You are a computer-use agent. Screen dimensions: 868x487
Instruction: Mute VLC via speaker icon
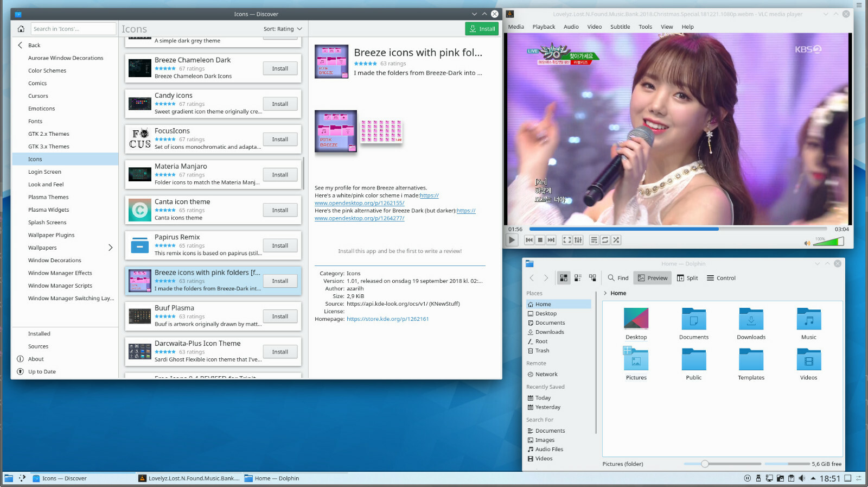(x=807, y=243)
